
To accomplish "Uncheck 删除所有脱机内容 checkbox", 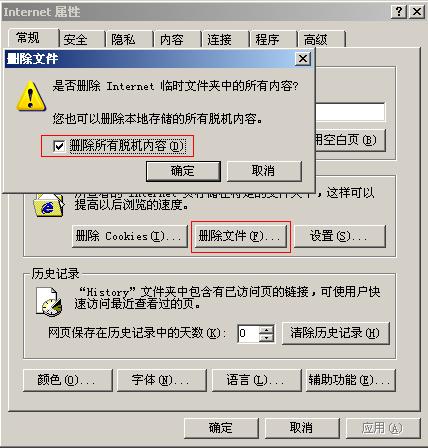I will (x=59, y=146).
